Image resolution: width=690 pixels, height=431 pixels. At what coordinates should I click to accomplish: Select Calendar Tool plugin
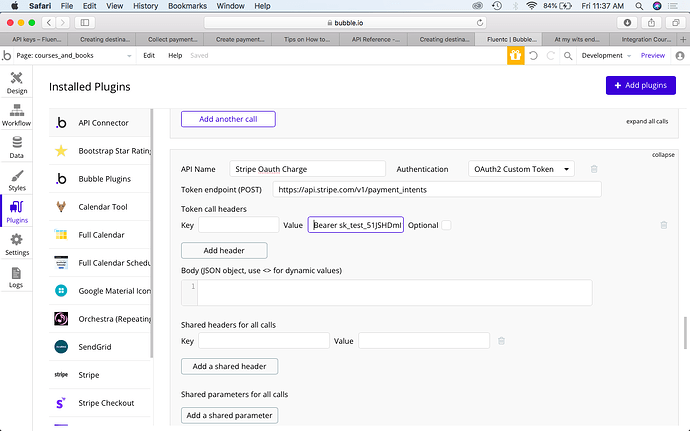[x=99, y=207]
